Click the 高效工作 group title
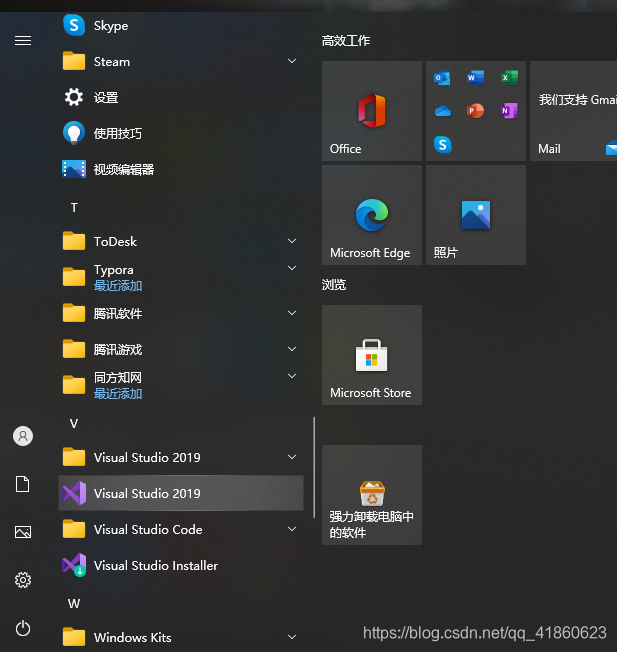The width and height of the screenshot is (617, 652). [x=346, y=41]
